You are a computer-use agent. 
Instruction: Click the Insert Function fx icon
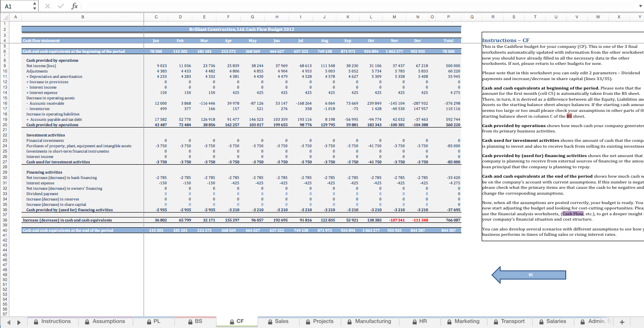(75, 6)
